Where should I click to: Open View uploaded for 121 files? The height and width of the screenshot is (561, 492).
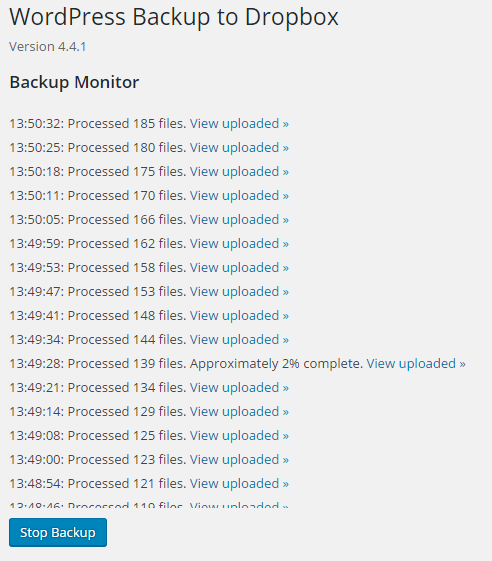coord(239,483)
